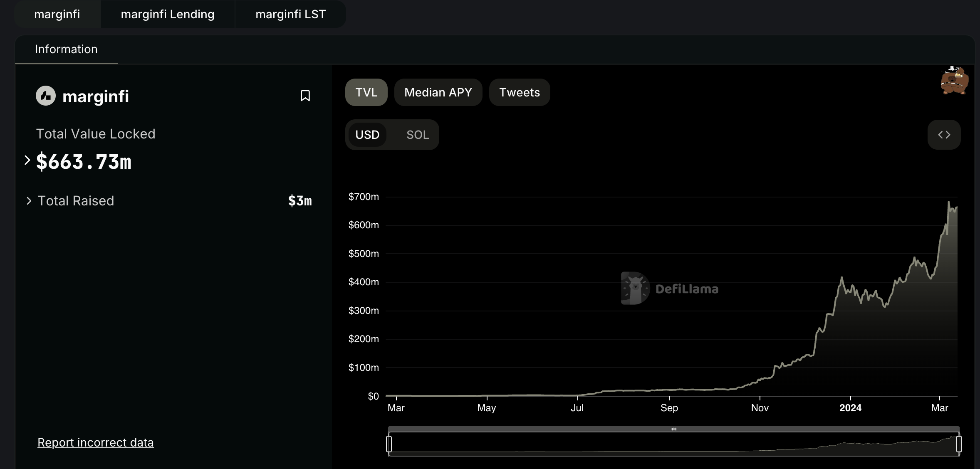The image size is (980, 469).
Task: Select USD denomination
Action: [x=367, y=135]
